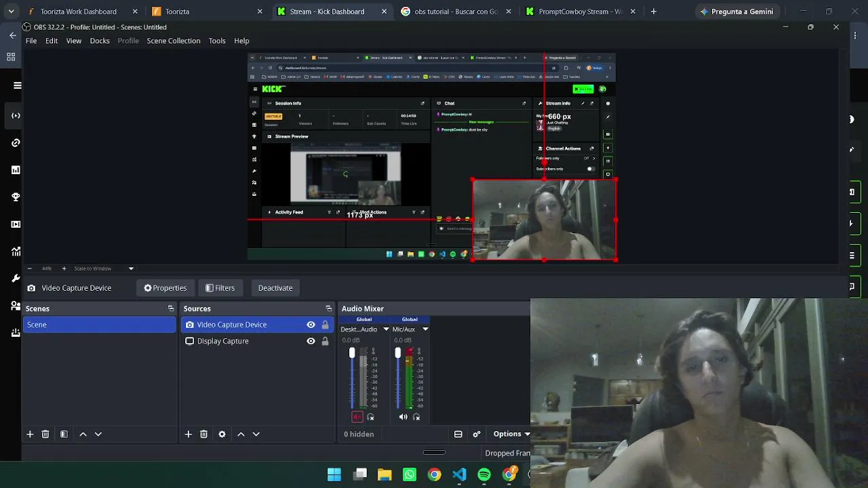Click the wrench icon in the left sidebar

click(x=16, y=278)
